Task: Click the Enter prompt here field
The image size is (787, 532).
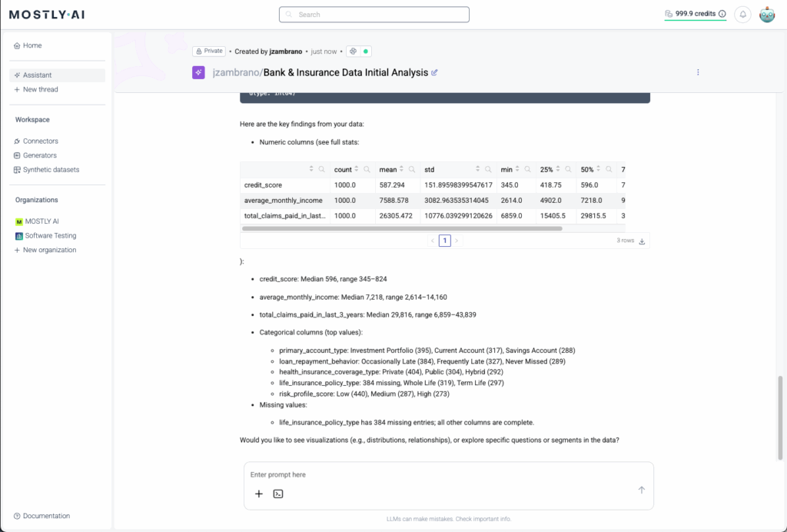Action: click(449, 475)
